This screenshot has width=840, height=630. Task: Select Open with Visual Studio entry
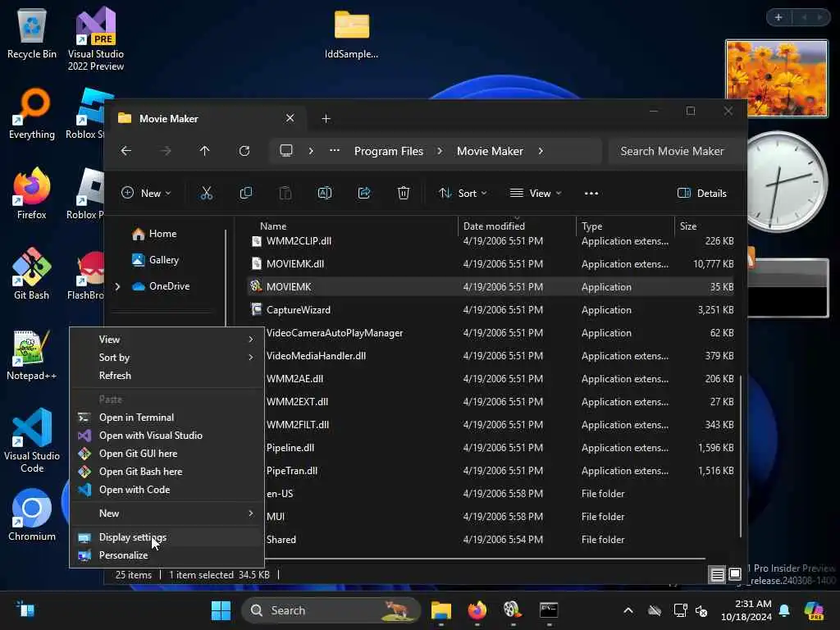pos(167,436)
